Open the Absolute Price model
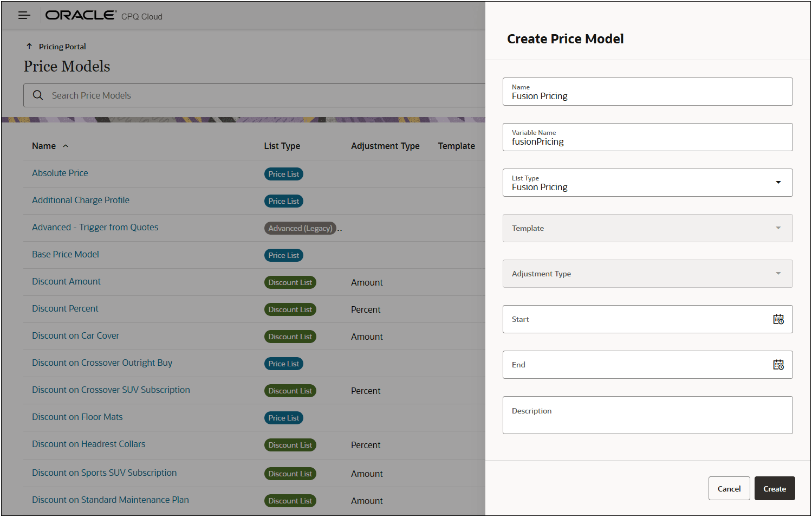812x517 pixels. (x=60, y=172)
